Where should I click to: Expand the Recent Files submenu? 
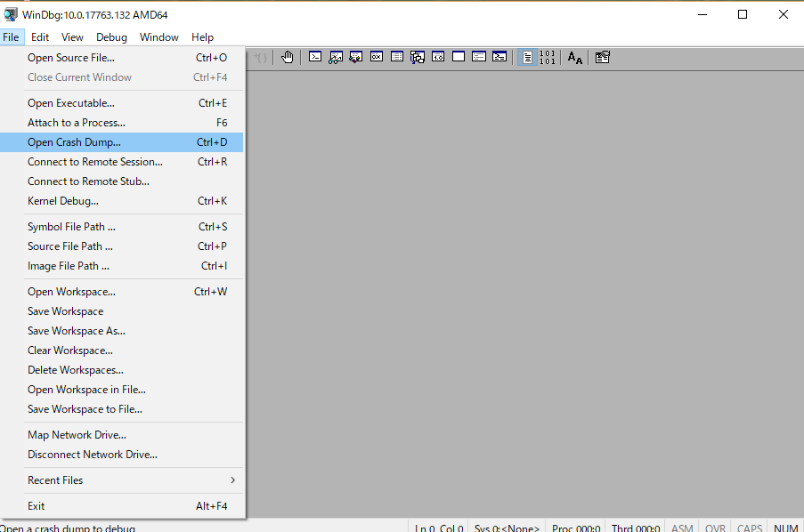point(121,480)
